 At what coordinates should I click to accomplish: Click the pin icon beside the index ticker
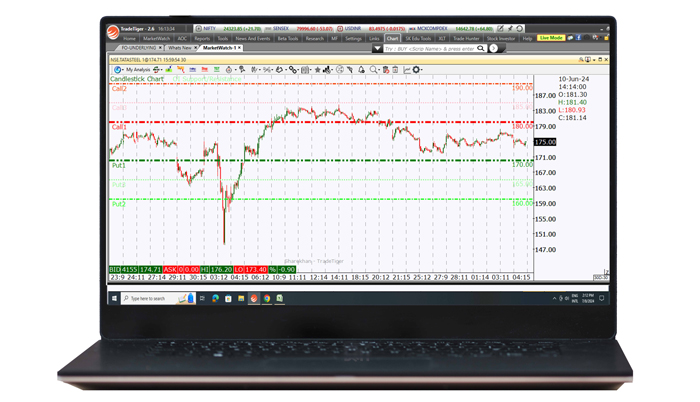510,29
